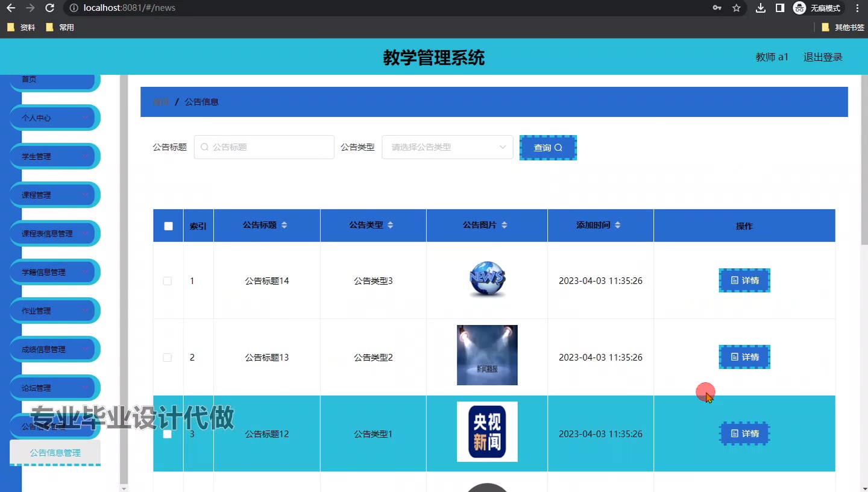Screen dimensions: 868x492
Task: Open 成绩信息管理 sidebar menu
Action: click(x=55, y=349)
